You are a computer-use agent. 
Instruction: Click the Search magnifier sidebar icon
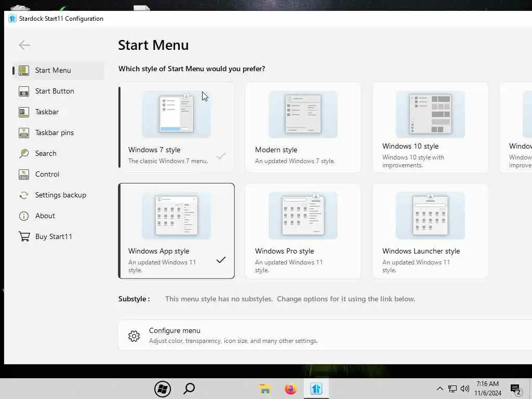tap(24, 153)
